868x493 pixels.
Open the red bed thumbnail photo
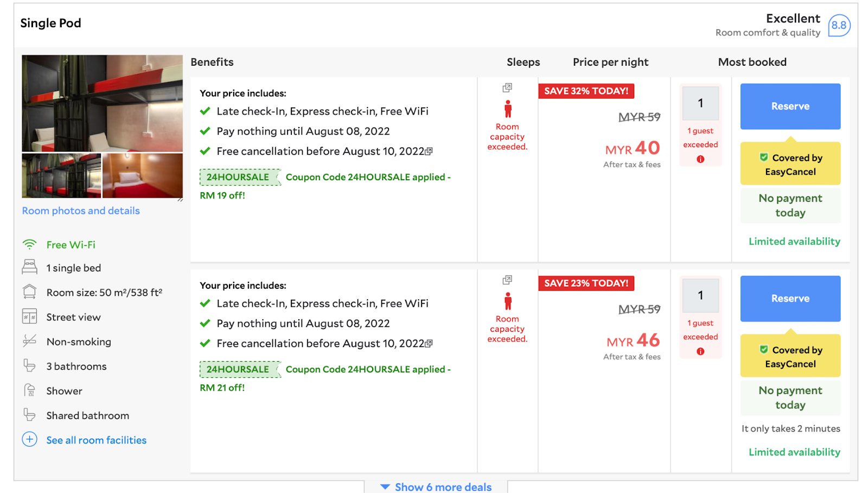pyautogui.click(x=142, y=176)
